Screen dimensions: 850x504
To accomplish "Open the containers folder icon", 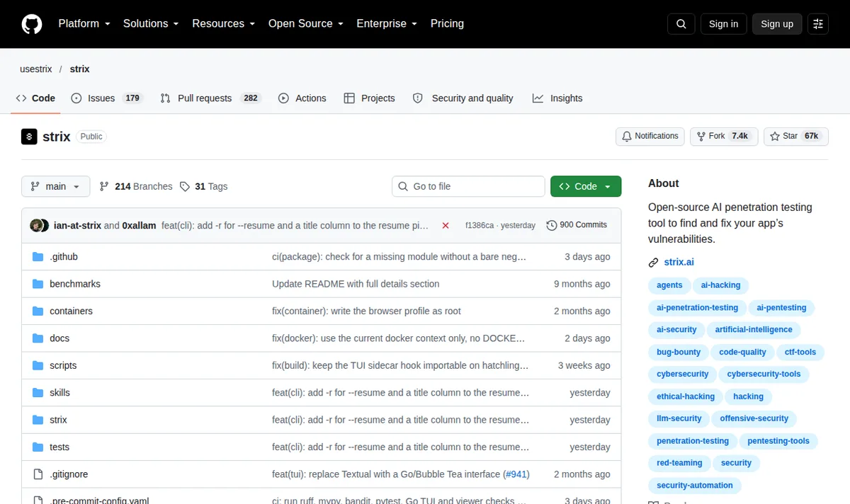I will 38,311.
